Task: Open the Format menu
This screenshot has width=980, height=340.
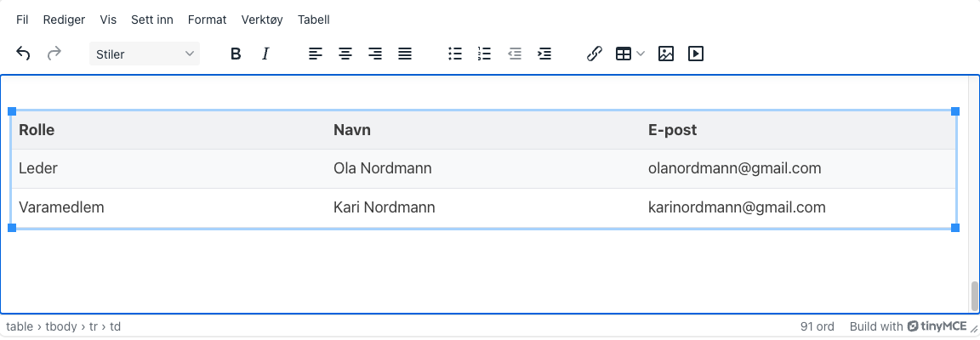Action: tap(208, 20)
